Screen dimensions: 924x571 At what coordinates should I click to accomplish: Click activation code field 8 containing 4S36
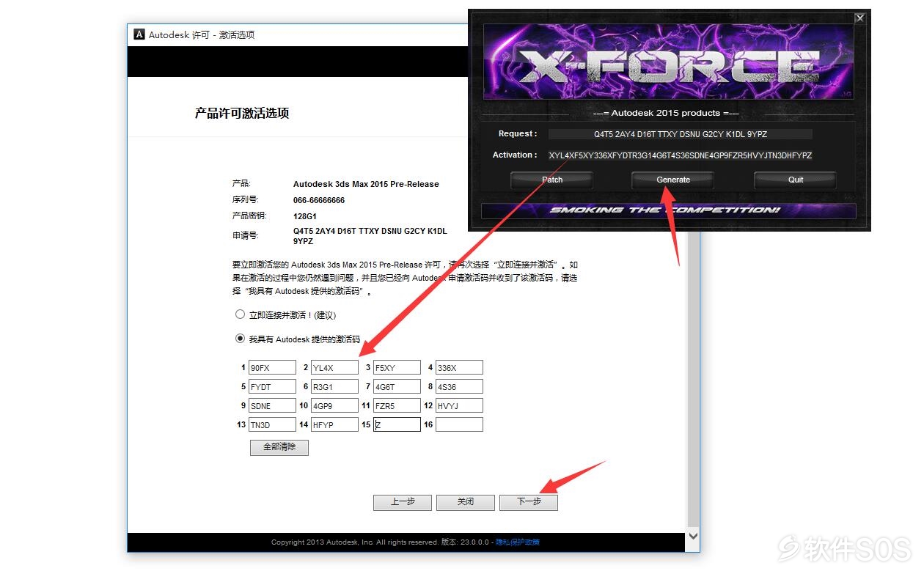click(x=459, y=386)
